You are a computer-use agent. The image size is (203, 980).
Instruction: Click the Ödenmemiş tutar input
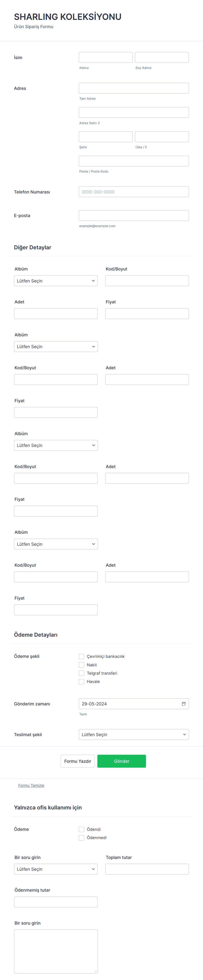point(56,902)
